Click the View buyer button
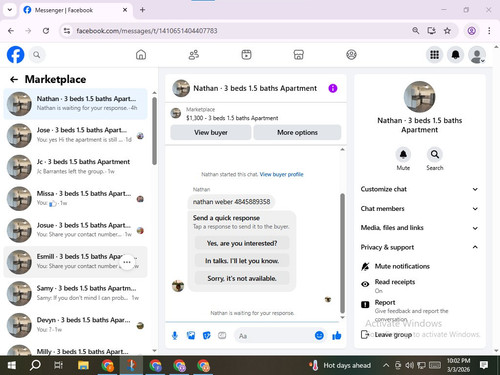The width and height of the screenshot is (500, 375). 211,132
